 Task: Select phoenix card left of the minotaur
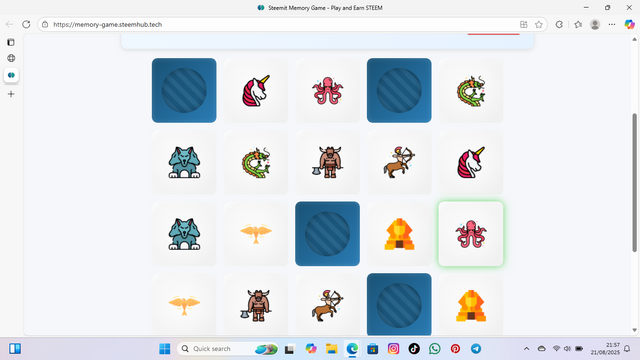184,304
